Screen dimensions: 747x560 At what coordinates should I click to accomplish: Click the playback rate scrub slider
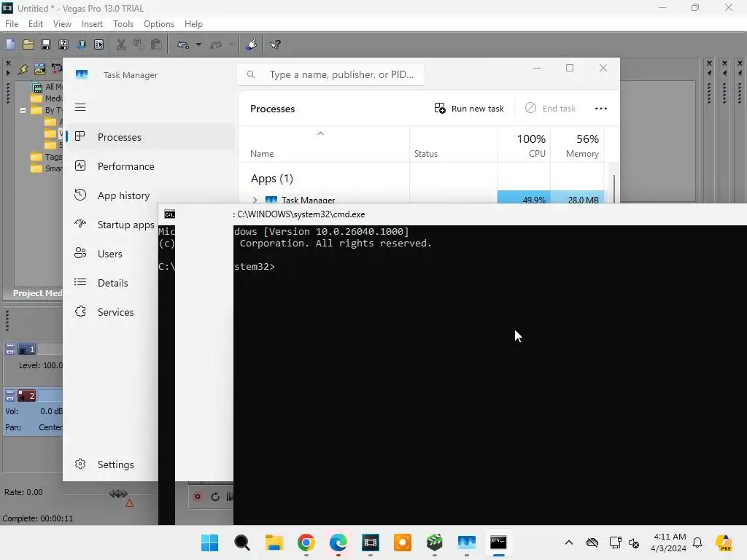tap(118, 494)
